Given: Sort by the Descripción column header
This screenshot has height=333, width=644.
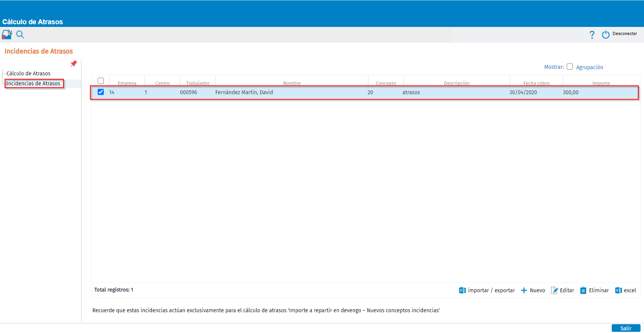Looking at the screenshot, I should pyautogui.click(x=457, y=83).
